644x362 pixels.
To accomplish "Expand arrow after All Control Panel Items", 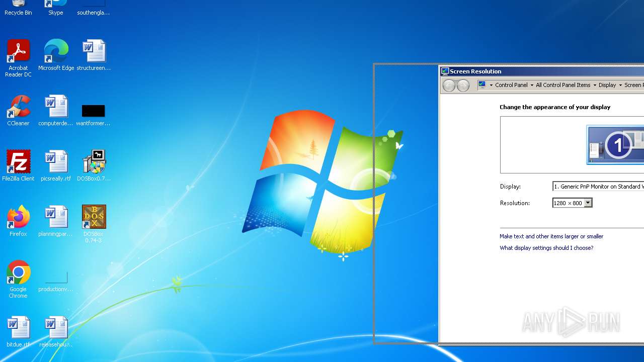I will coord(595,85).
